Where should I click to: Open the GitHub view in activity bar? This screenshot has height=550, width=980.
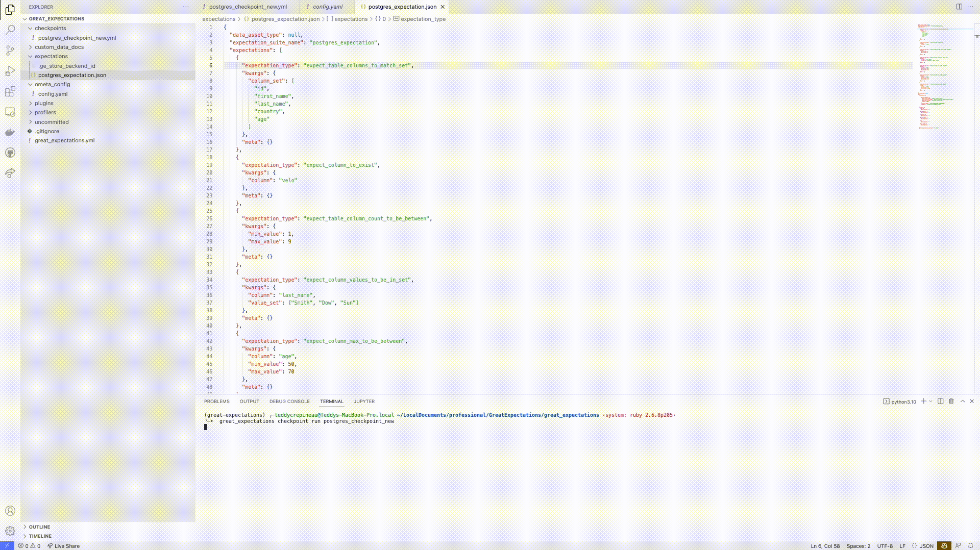10,153
